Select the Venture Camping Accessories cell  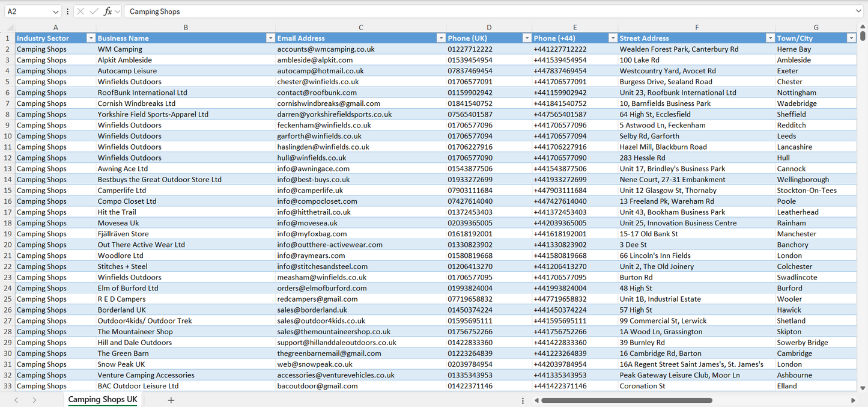[x=186, y=375]
